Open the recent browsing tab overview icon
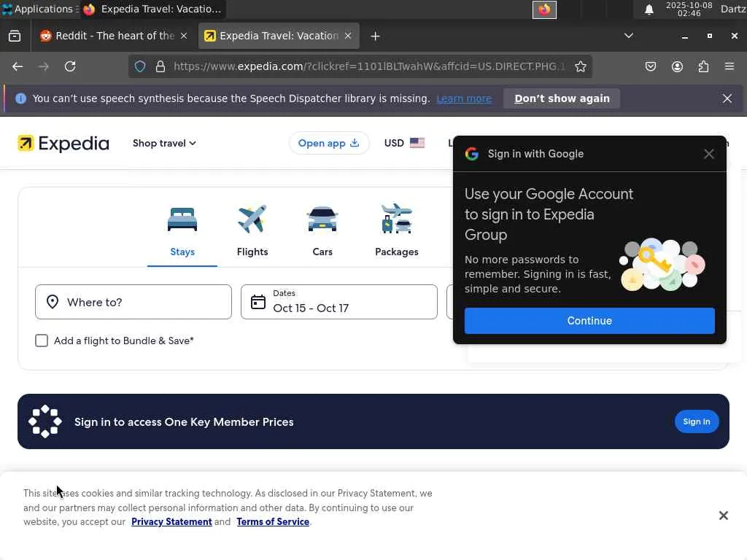 (x=15, y=36)
